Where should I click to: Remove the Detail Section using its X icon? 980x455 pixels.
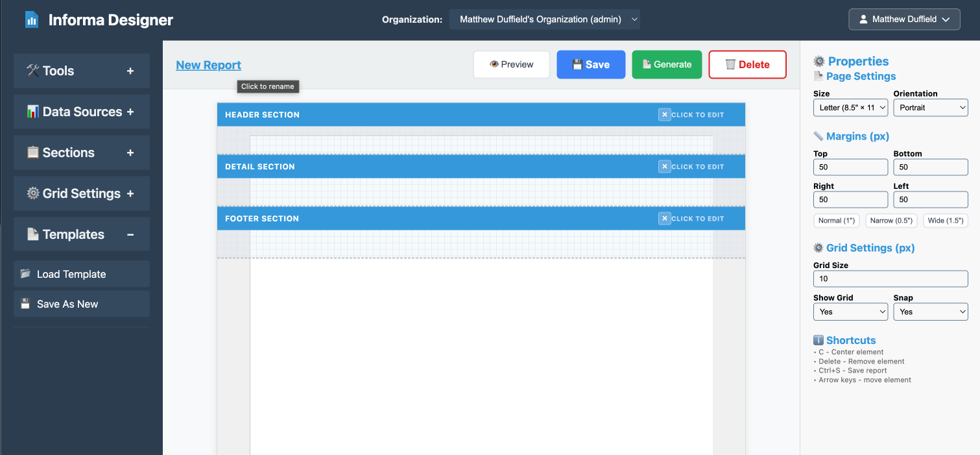(x=664, y=167)
